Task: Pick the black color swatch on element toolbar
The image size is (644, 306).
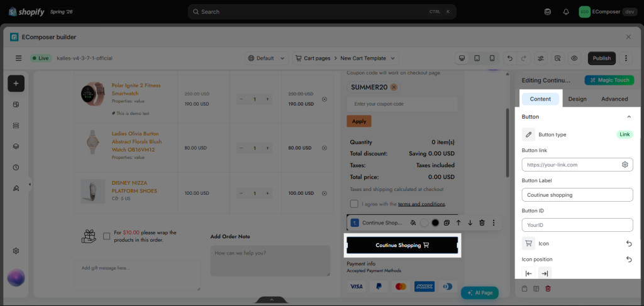Action: [x=435, y=222]
